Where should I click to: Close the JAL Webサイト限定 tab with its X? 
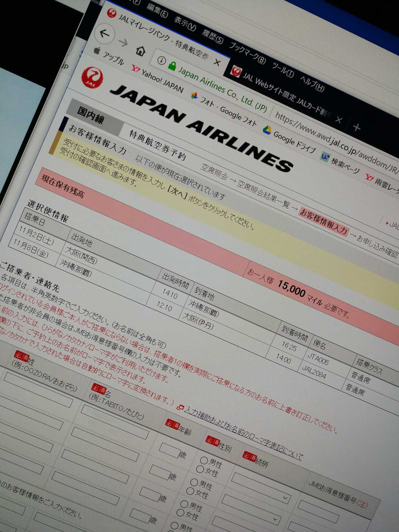coord(338,119)
